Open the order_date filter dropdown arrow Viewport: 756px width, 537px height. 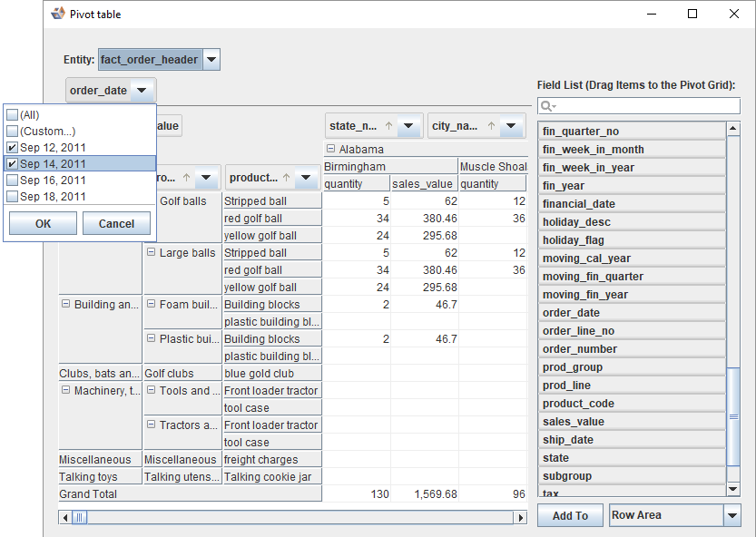142,91
